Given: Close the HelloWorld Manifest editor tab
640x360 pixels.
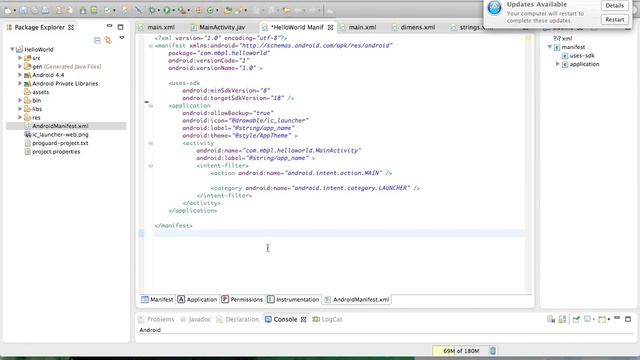Looking at the screenshot, I should [330, 27].
